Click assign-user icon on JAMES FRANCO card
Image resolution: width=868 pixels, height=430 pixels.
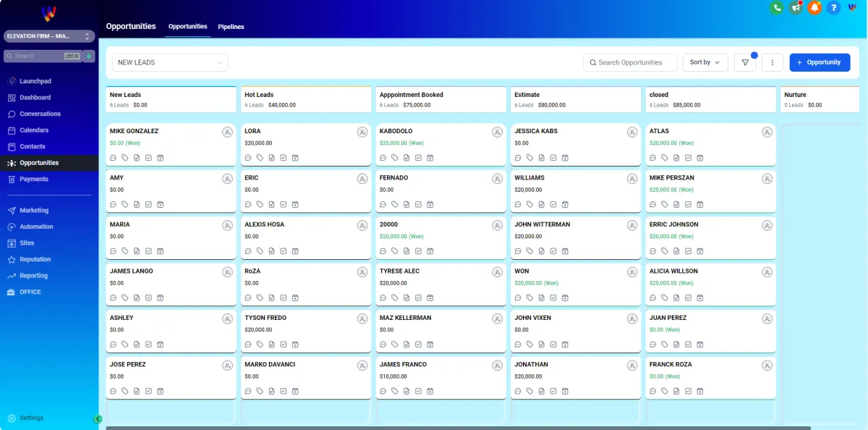point(498,366)
